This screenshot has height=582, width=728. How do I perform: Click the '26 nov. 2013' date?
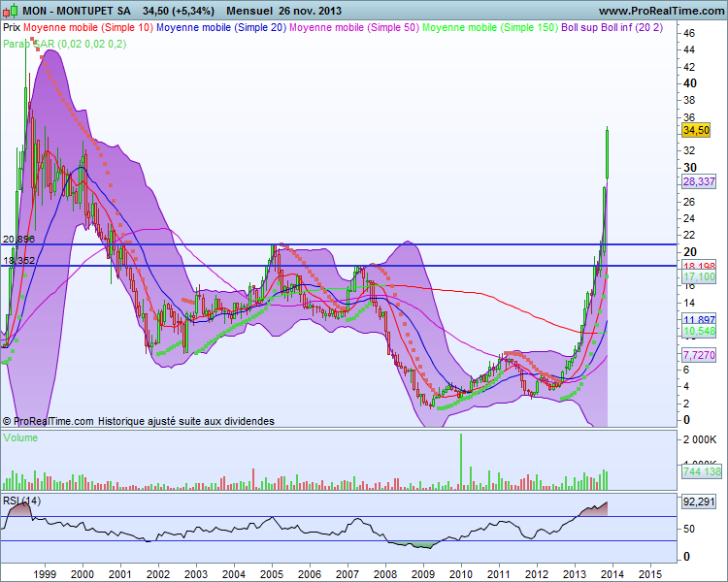pos(311,11)
